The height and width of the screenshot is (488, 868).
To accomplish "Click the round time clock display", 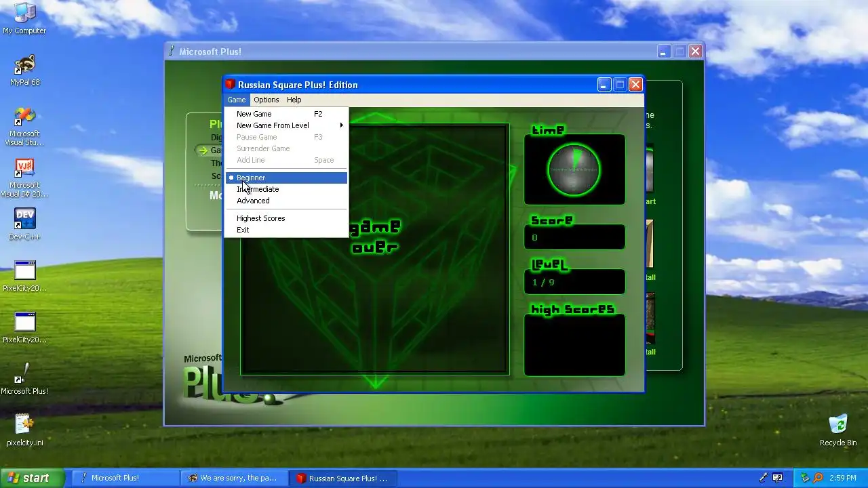I will pos(574,169).
